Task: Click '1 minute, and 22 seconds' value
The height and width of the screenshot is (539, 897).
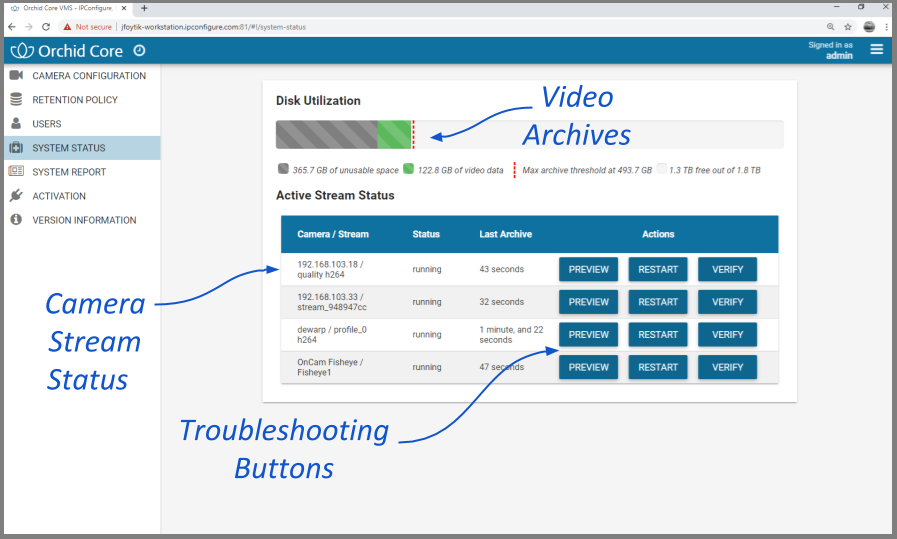Action: coord(511,335)
